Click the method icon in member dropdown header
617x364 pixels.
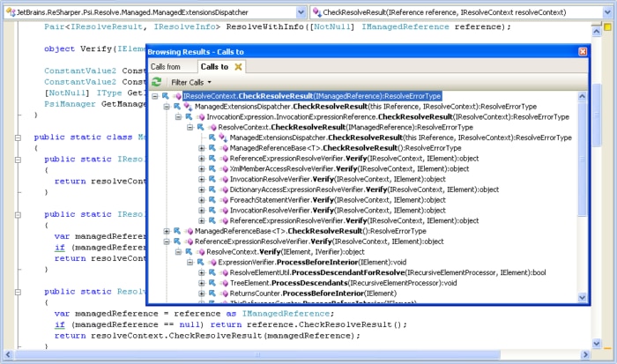point(316,12)
